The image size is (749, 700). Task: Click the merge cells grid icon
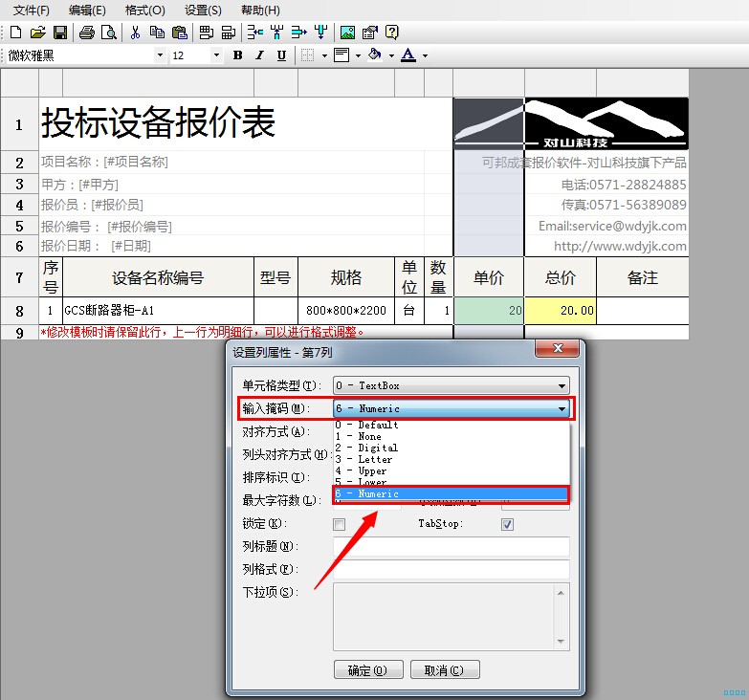(207, 33)
